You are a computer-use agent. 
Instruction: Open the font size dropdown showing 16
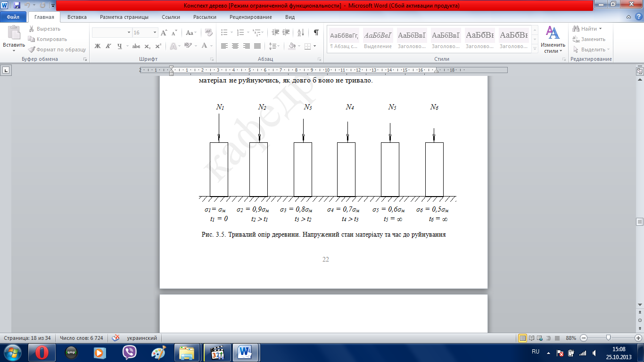(x=155, y=33)
